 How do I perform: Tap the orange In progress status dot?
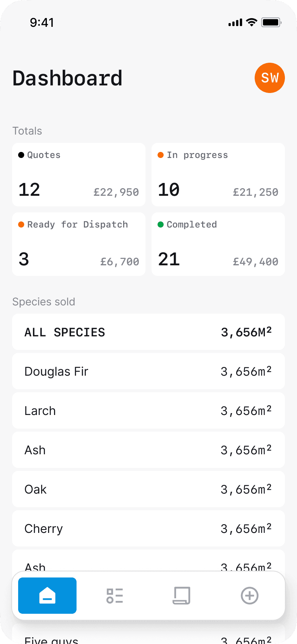tap(161, 155)
